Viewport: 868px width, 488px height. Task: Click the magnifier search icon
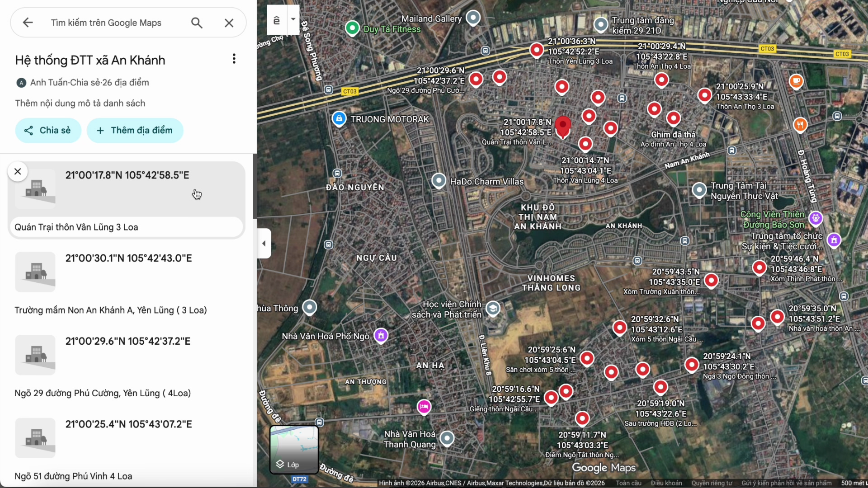point(197,23)
